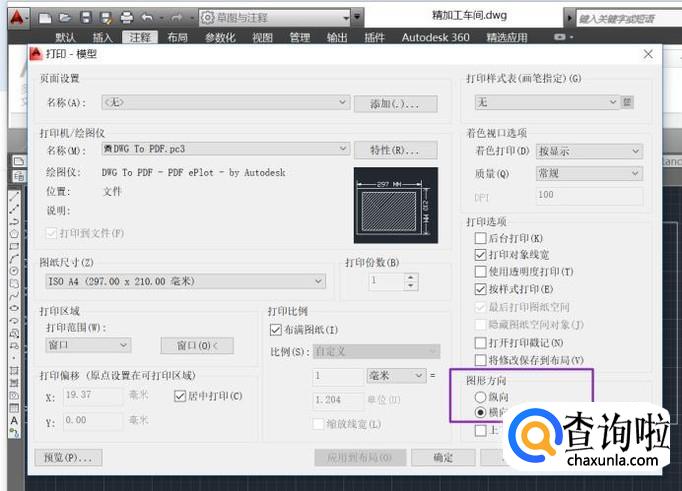Enable 后台打印 checkbox
The width and height of the screenshot is (682, 491).
[x=480, y=238]
